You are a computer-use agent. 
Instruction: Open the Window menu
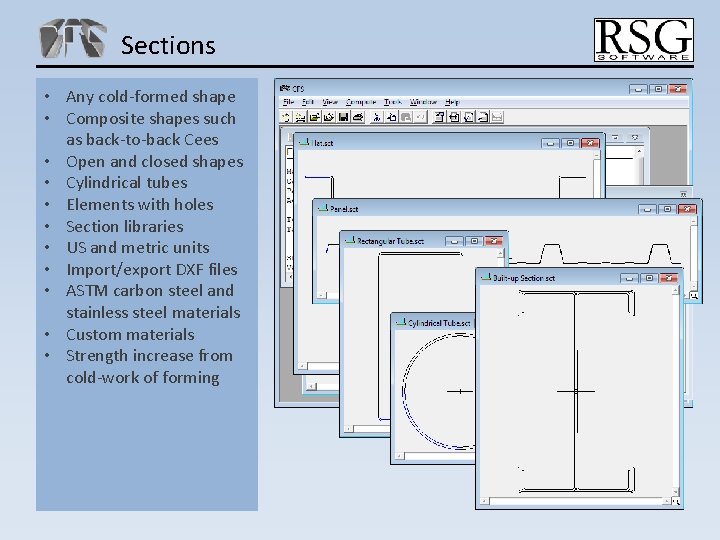(423, 102)
